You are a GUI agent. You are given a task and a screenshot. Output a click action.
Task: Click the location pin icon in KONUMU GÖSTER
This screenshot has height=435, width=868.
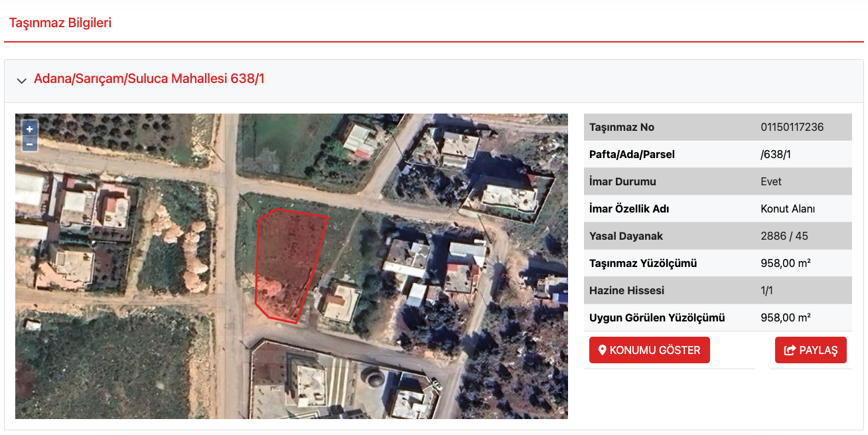(x=603, y=350)
